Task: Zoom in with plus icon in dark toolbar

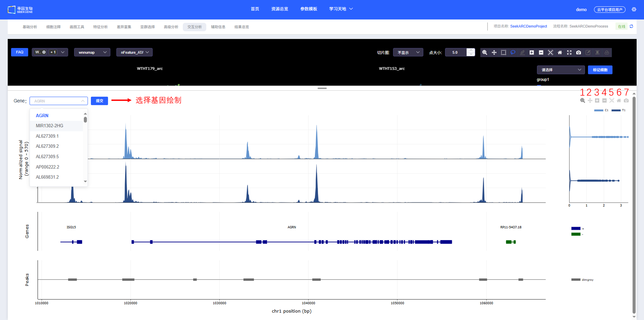Action: 532,52
